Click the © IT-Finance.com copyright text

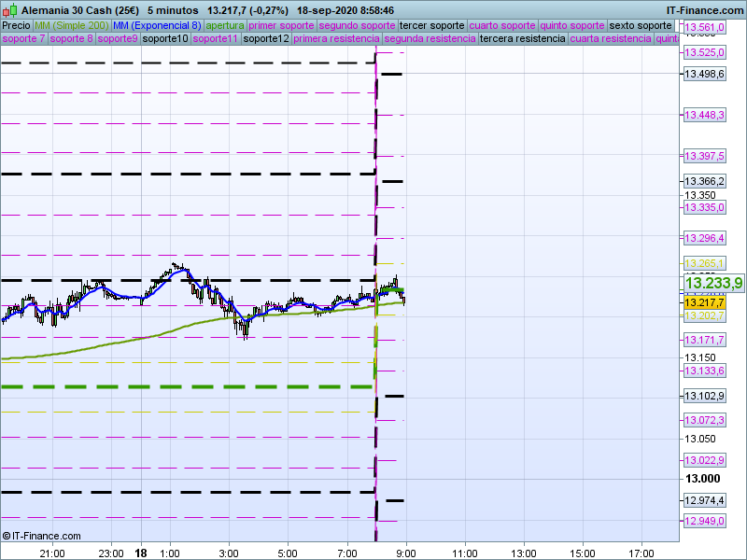pyautogui.click(x=41, y=535)
